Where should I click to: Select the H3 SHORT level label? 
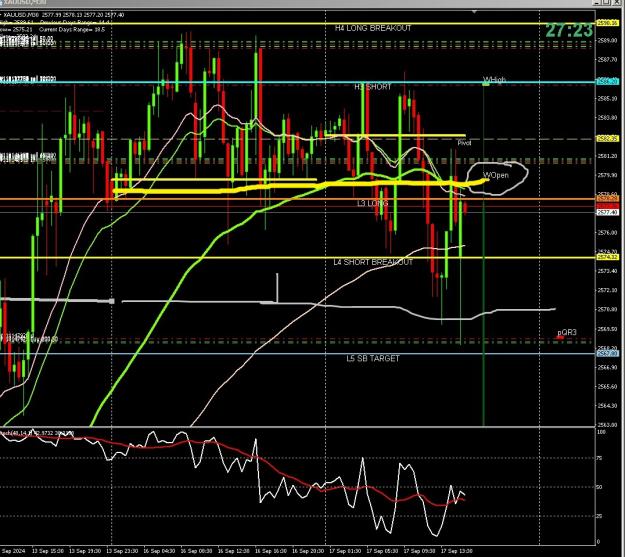(373, 87)
